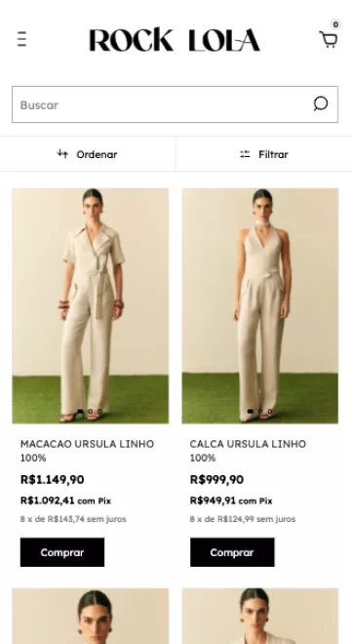351x644 pixels.
Task: Select second carousel dot on Calca image
Action: [260, 411]
